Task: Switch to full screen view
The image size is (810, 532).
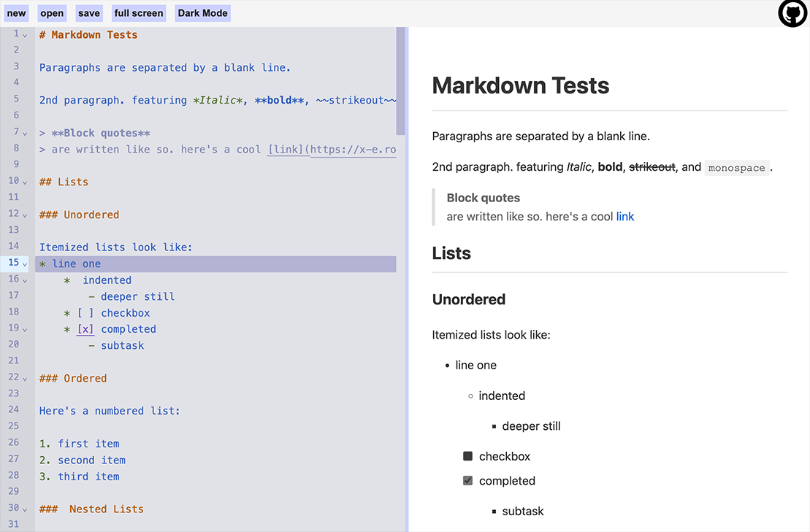Action: point(139,13)
